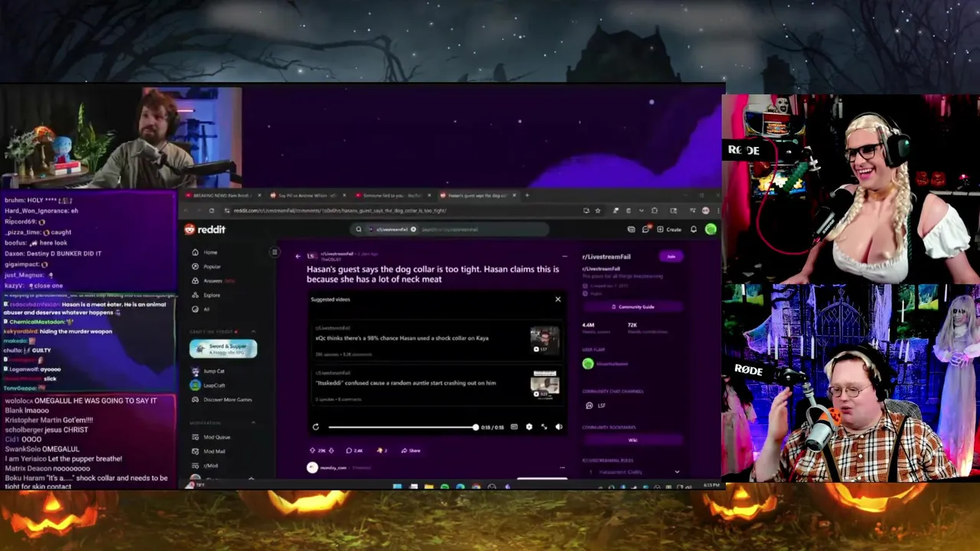The height and width of the screenshot is (551, 980).
Task: Open LSF community chat channel
Action: point(595,406)
